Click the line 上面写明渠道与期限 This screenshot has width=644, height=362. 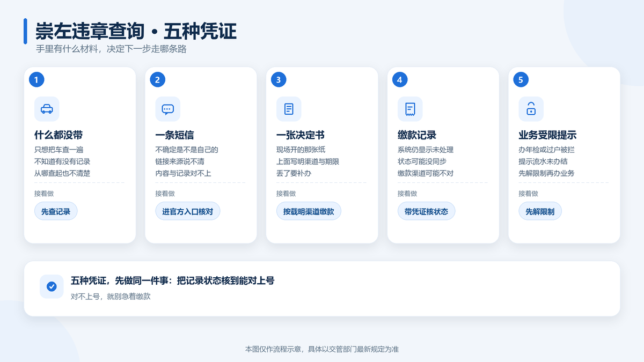pos(308,161)
